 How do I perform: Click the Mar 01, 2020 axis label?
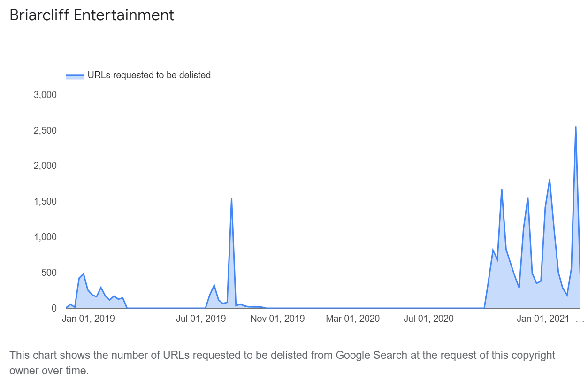352,319
